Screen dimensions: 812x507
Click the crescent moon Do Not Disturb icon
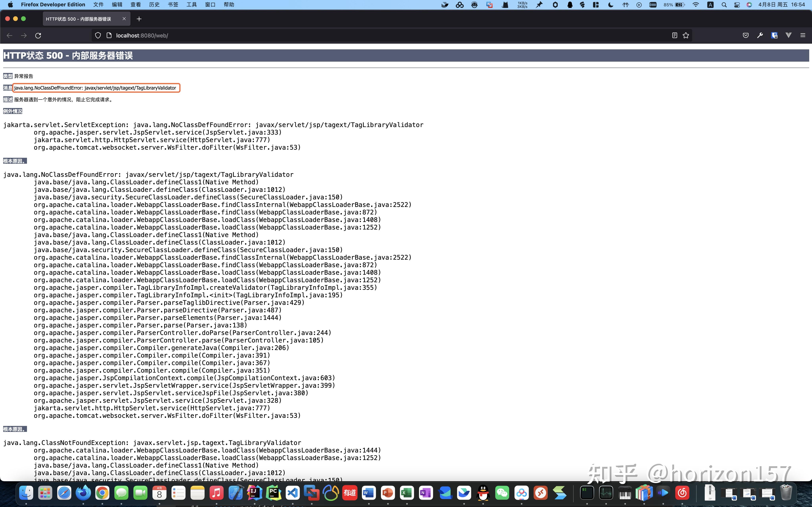pyautogui.click(x=611, y=5)
